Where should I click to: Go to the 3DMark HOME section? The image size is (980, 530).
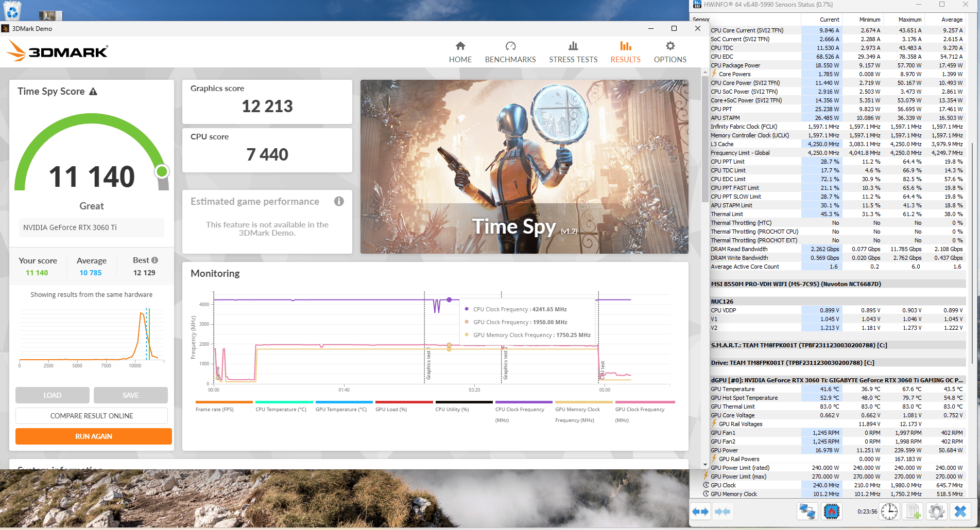tap(460, 52)
